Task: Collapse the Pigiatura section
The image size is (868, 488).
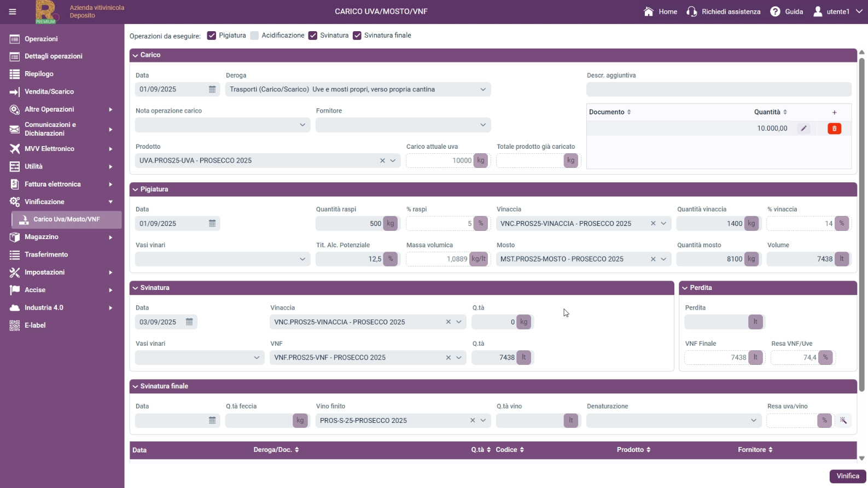Action: (135, 189)
